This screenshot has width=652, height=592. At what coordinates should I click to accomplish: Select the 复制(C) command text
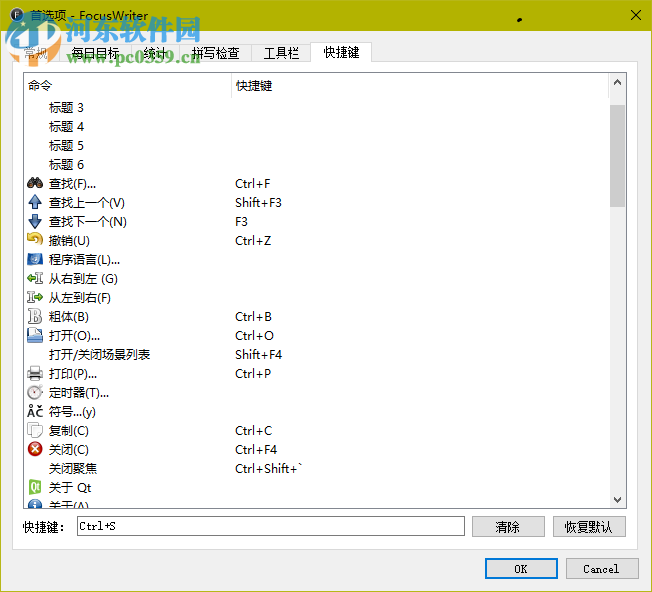click(x=69, y=430)
